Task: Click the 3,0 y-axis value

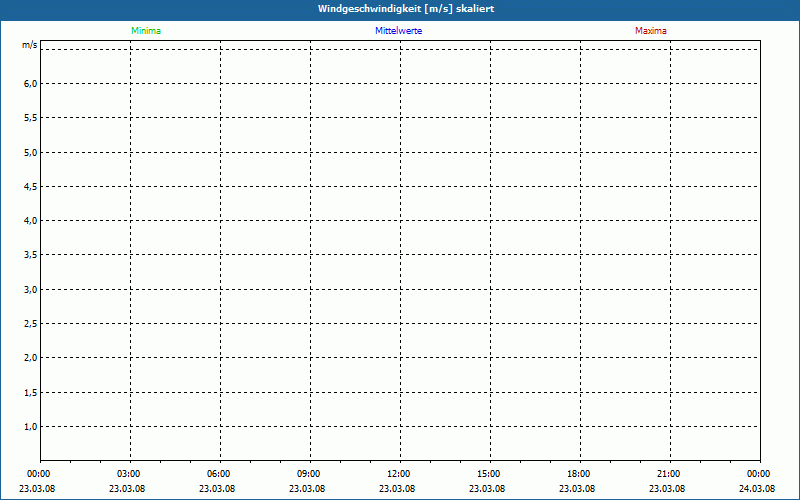Action: coord(31,290)
